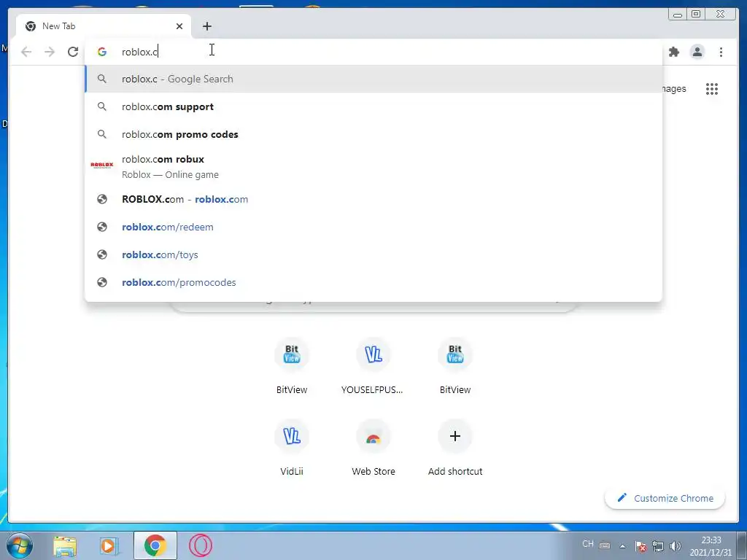
Task: Choose 'roblox.c - Google Search' suggestion
Action: pos(373,79)
